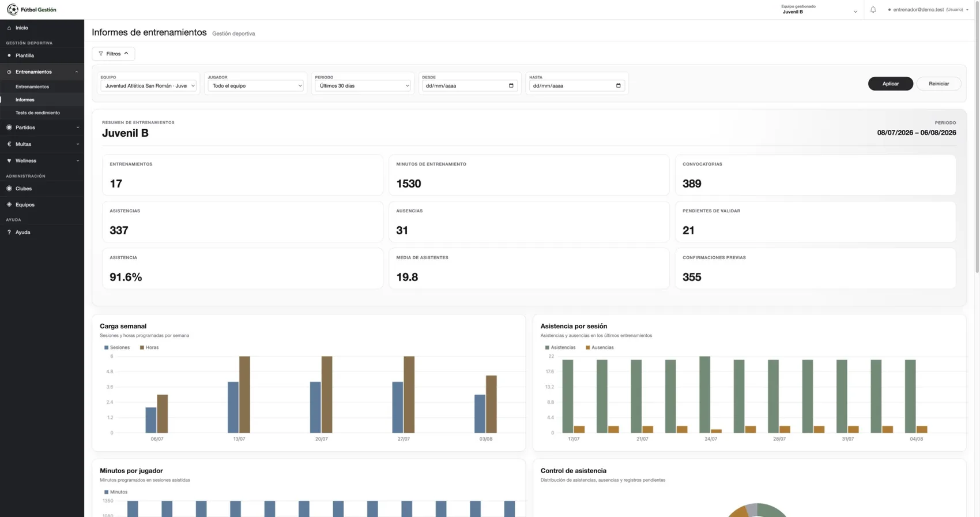Toggle the Asistencias legend swatch

point(547,348)
